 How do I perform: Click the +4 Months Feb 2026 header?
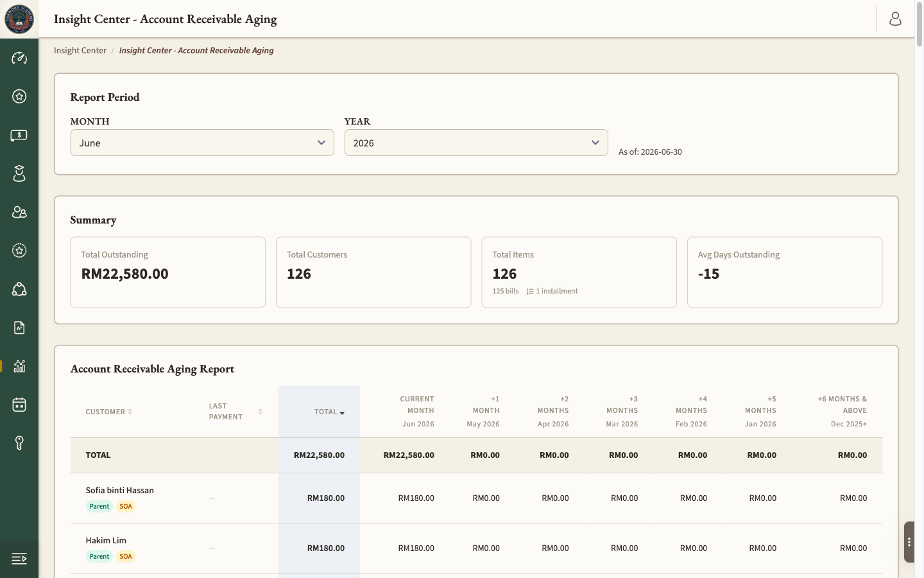[x=691, y=411]
